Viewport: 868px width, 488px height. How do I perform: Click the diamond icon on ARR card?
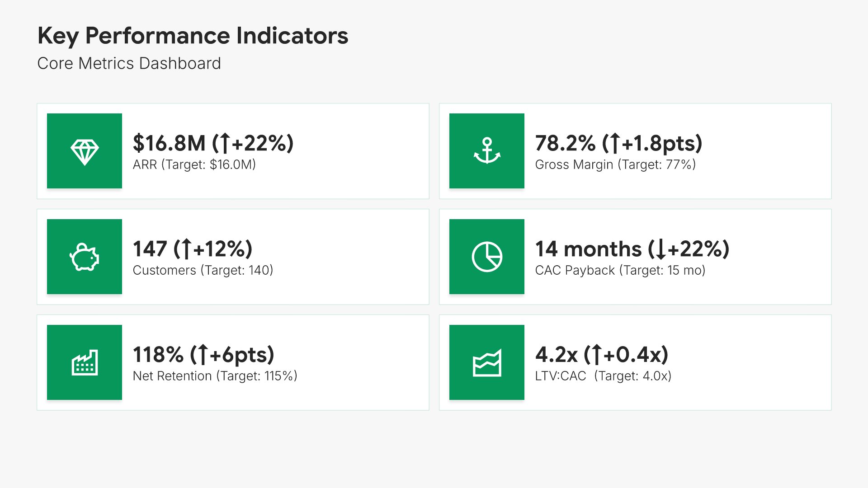coord(85,151)
